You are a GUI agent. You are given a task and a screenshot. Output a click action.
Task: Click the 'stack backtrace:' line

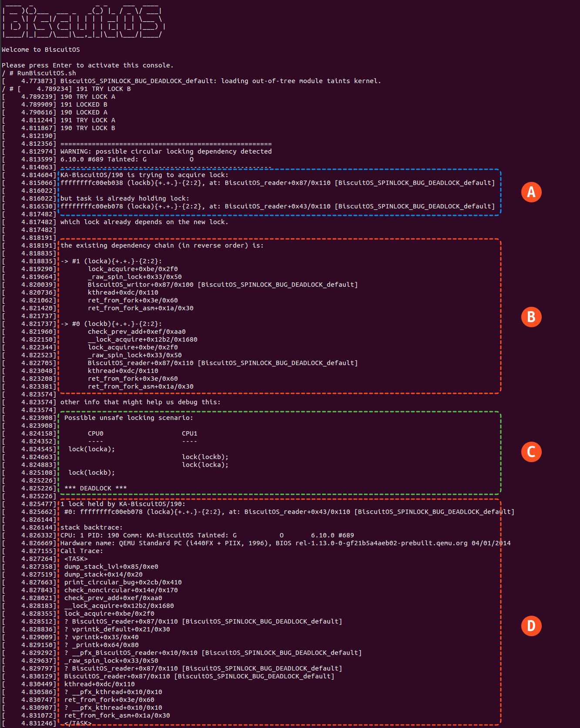[92, 527]
